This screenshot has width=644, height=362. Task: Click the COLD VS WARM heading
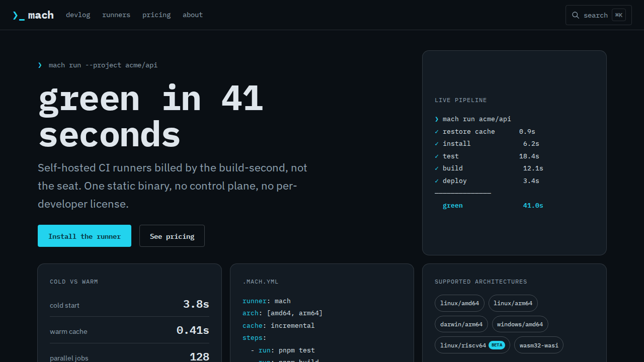74,282
